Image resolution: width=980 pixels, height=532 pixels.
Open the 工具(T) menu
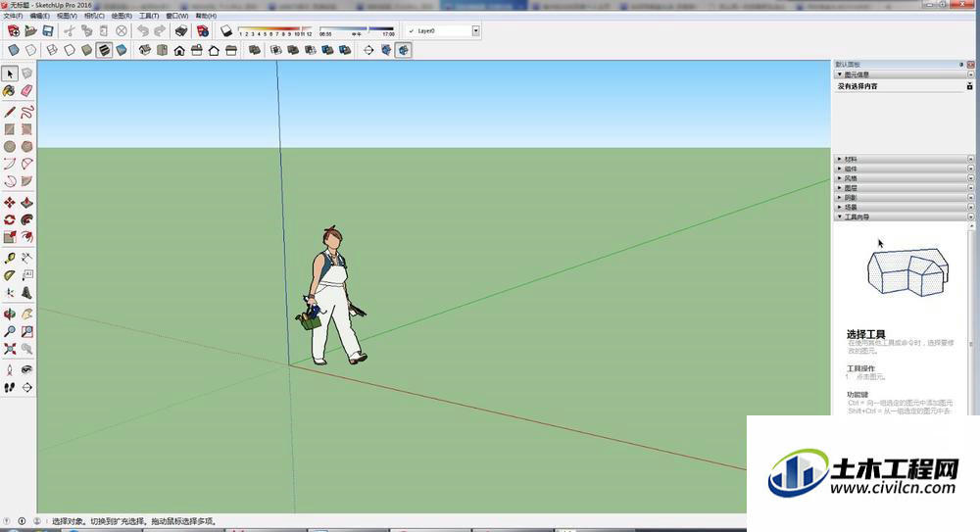149,16
